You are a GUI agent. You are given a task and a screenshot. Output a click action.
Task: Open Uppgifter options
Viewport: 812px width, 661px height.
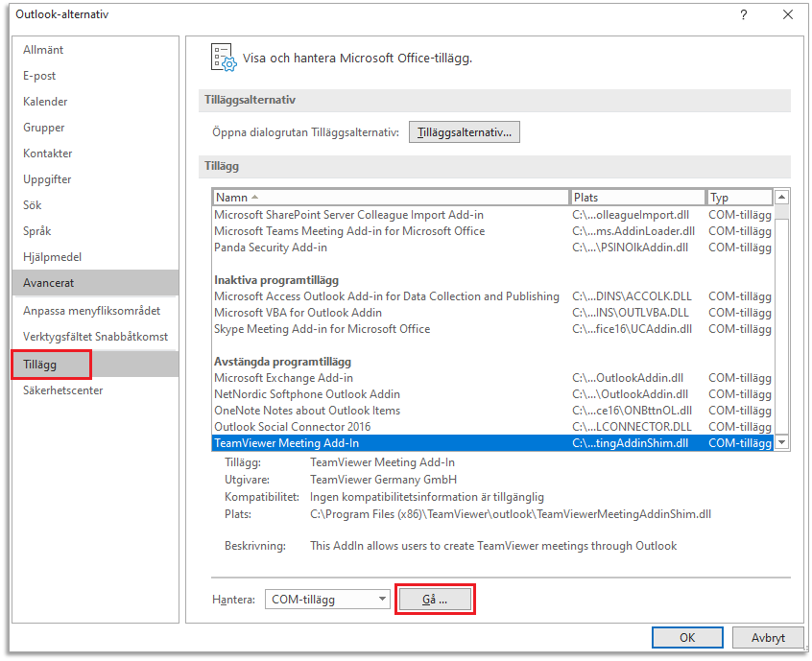(x=95, y=179)
